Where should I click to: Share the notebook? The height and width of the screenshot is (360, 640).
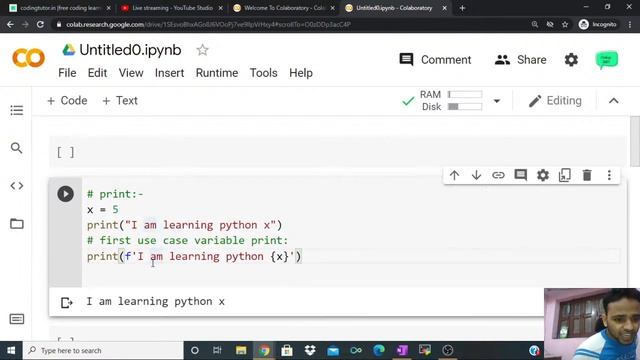tap(520, 60)
